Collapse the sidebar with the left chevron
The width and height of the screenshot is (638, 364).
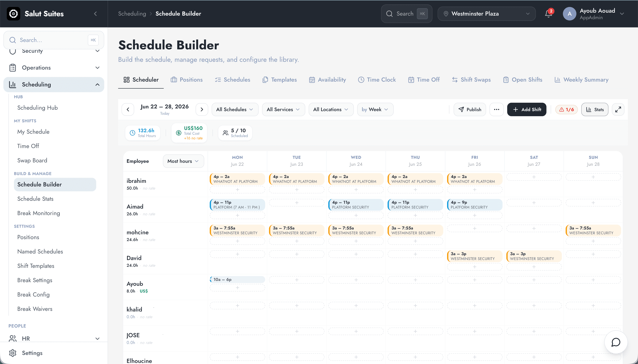(95, 14)
